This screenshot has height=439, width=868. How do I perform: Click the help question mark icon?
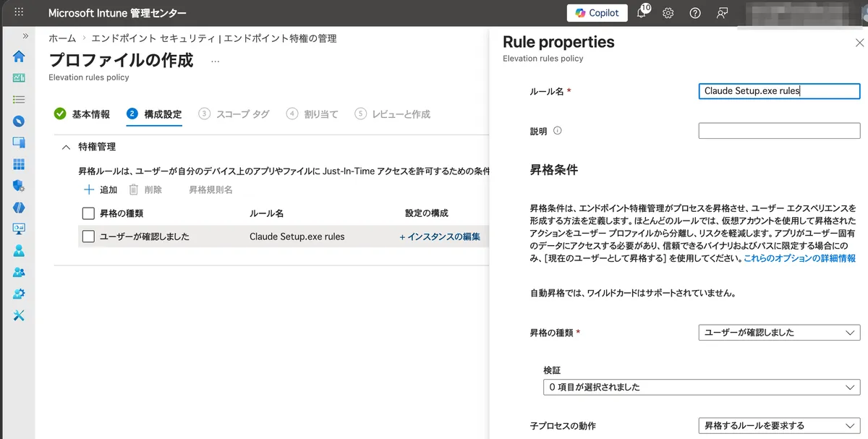tap(695, 13)
